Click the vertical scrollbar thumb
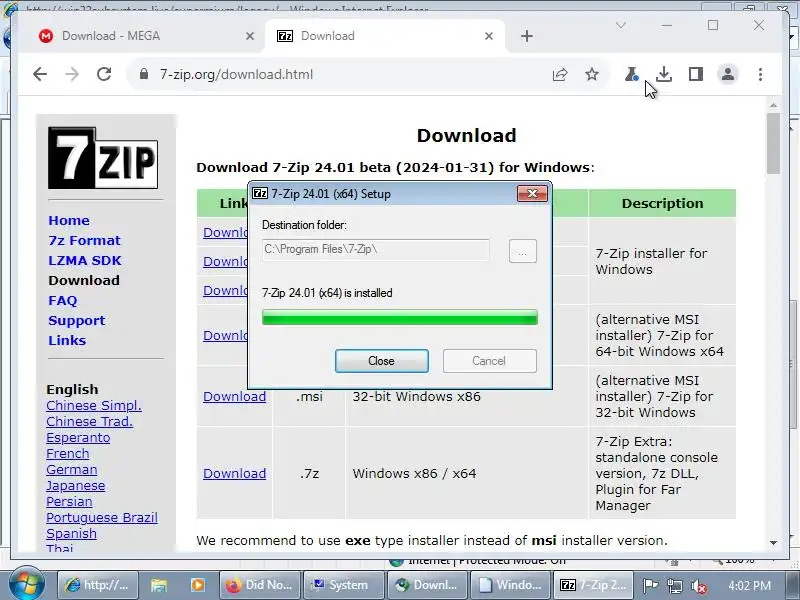The image size is (800, 600). tap(773, 143)
